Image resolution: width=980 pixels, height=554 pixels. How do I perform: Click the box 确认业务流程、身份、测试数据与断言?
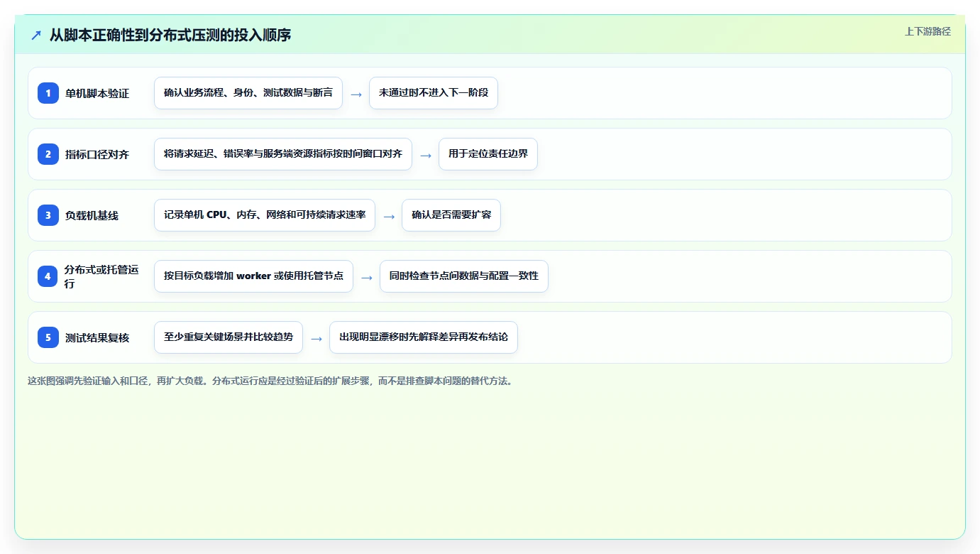tap(248, 93)
